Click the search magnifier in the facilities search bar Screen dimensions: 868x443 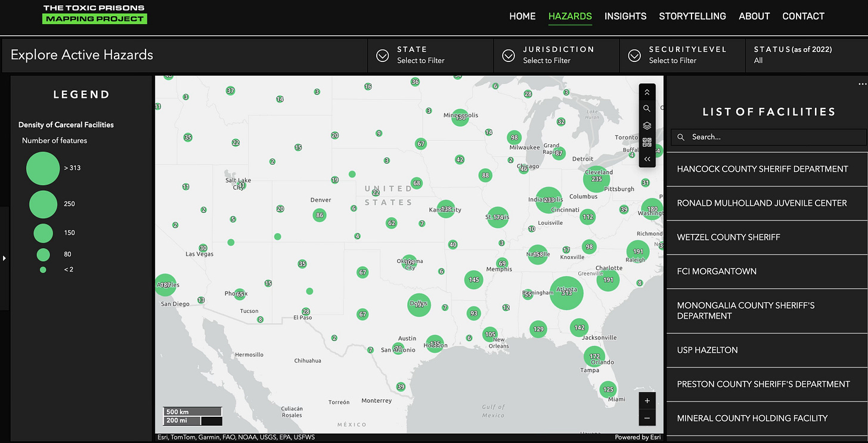pyautogui.click(x=681, y=137)
